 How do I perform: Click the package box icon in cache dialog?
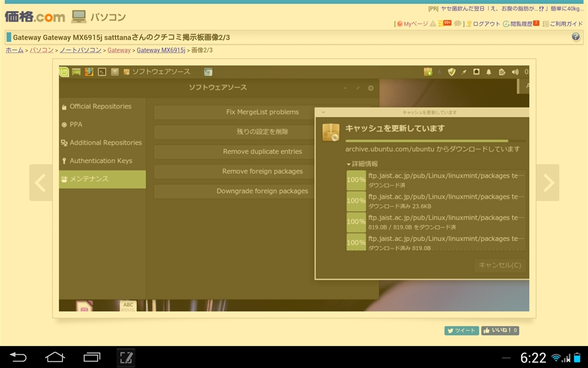point(331,132)
